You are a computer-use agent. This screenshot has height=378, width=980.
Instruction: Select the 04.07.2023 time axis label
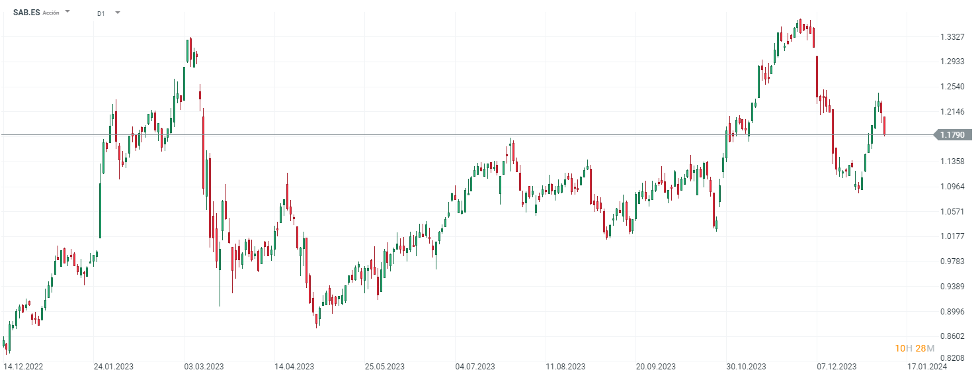(475, 366)
